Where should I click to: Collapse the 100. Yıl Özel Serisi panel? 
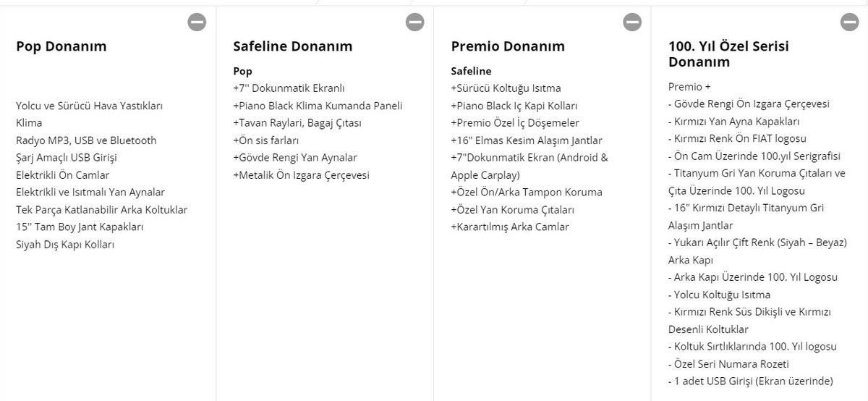pos(849,22)
